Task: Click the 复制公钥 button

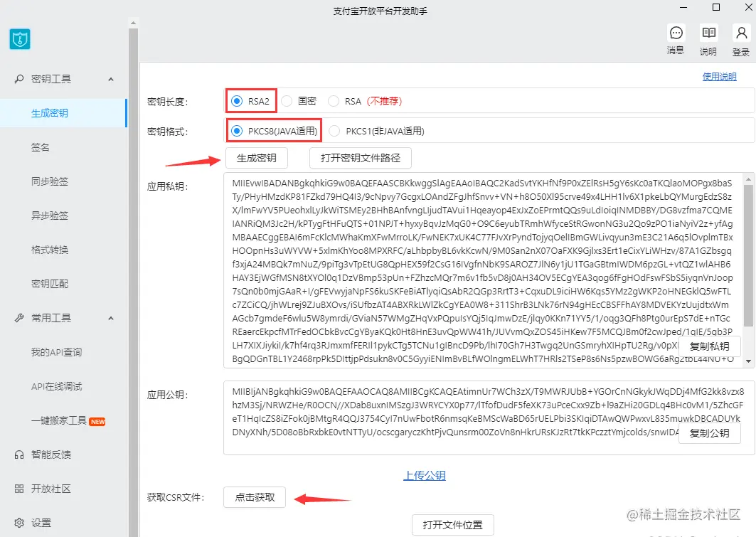Action: click(709, 433)
